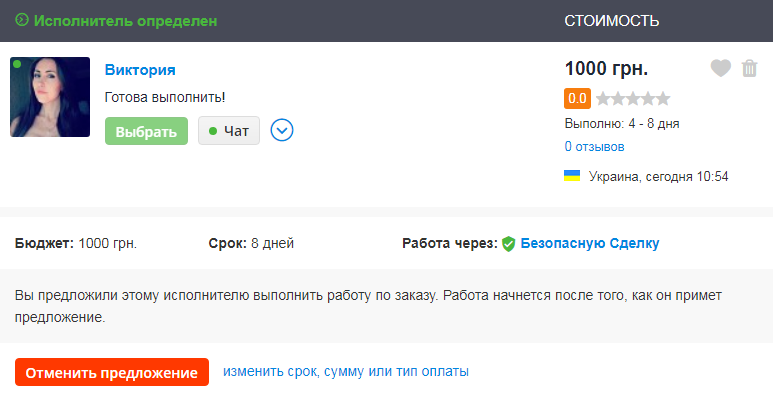The width and height of the screenshot is (773, 400).
Task: Open the 0 отзывов link
Action: tap(595, 146)
